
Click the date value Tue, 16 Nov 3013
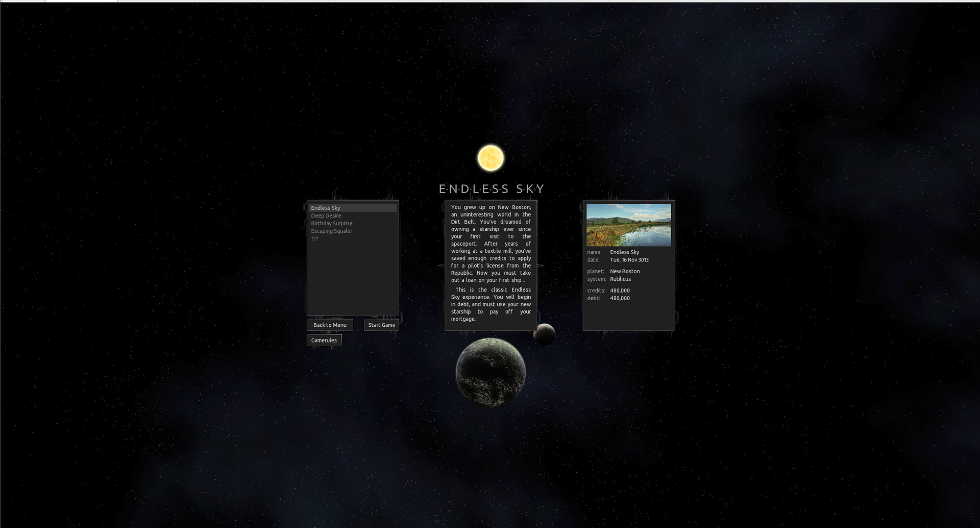[629, 260]
